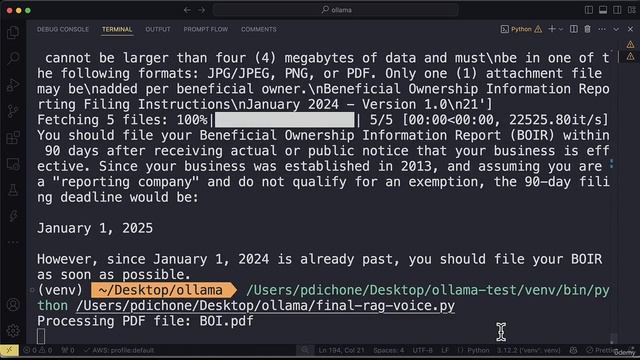
Task: Select language mode Python in status bar
Action: (473, 350)
